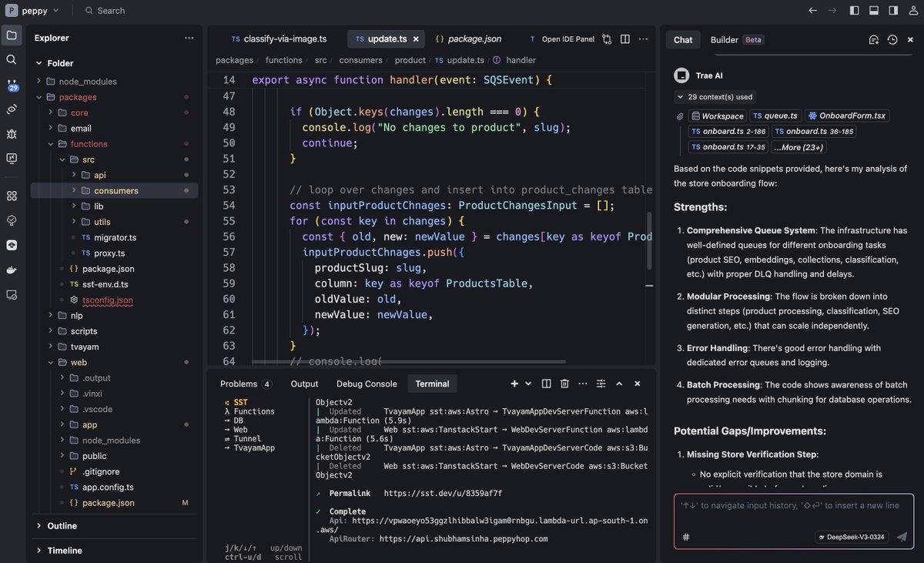Open the Search view in activity bar
Viewport: 924px width, 563px height.
[12, 59]
